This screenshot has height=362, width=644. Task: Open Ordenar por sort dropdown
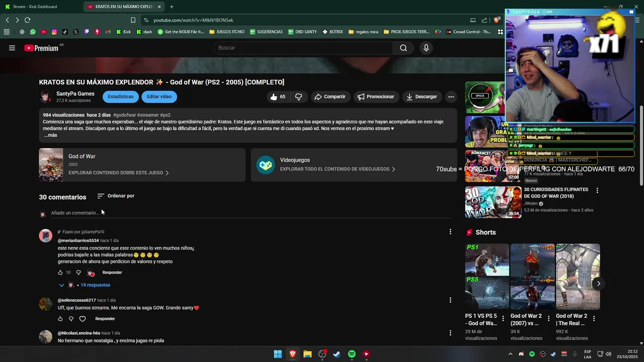click(x=116, y=196)
